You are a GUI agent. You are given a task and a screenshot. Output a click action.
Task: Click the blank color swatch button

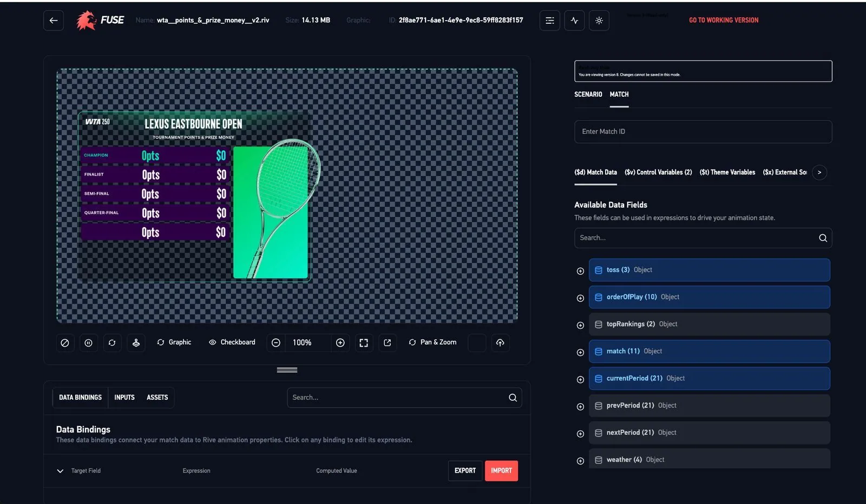[477, 343]
